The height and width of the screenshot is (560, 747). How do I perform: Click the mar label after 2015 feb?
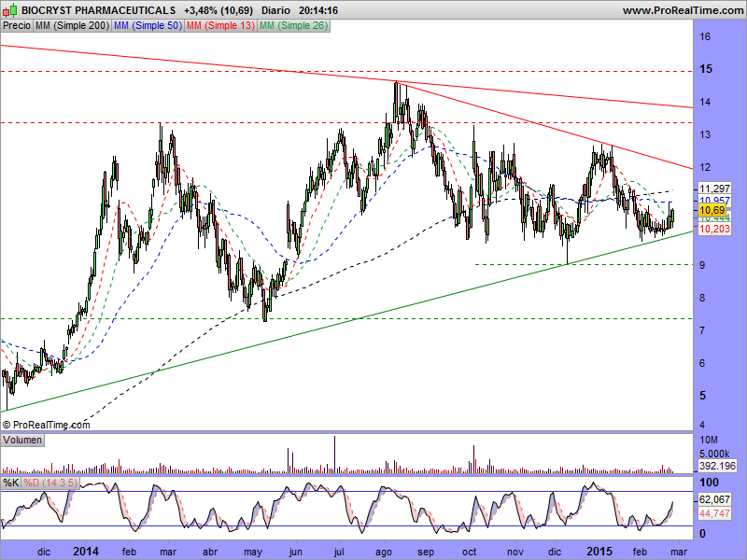pyautogui.click(x=678, y=552)
